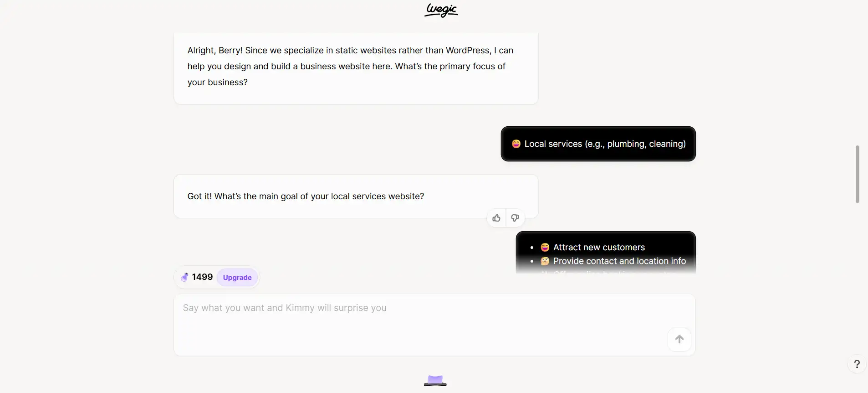
Task: Focus the Kimmy message input field
Action: point(434,325)
